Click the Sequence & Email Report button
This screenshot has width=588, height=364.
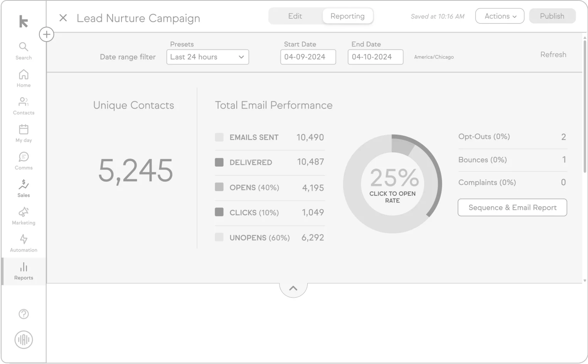[512, 207]
